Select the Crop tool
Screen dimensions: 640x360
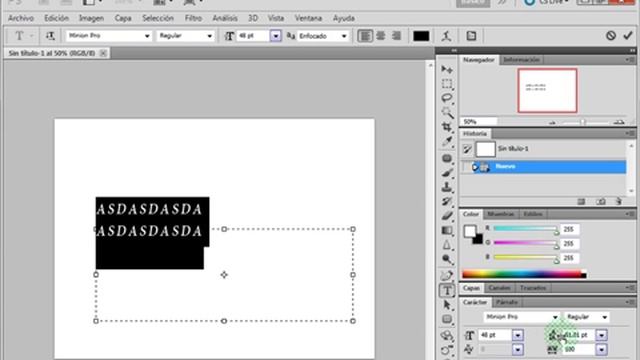(447, 127)
